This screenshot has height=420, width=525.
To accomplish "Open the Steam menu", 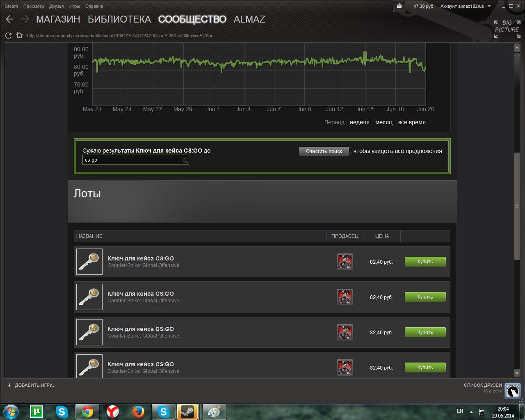I will pyautogui.click(x=11, y=6).
